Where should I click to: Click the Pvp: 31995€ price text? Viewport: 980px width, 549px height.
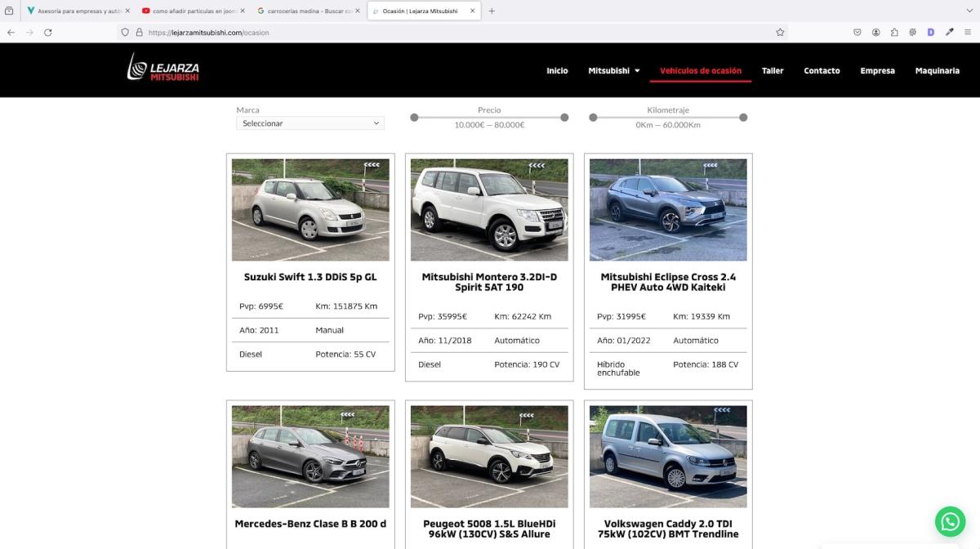[x=621, y=316]
